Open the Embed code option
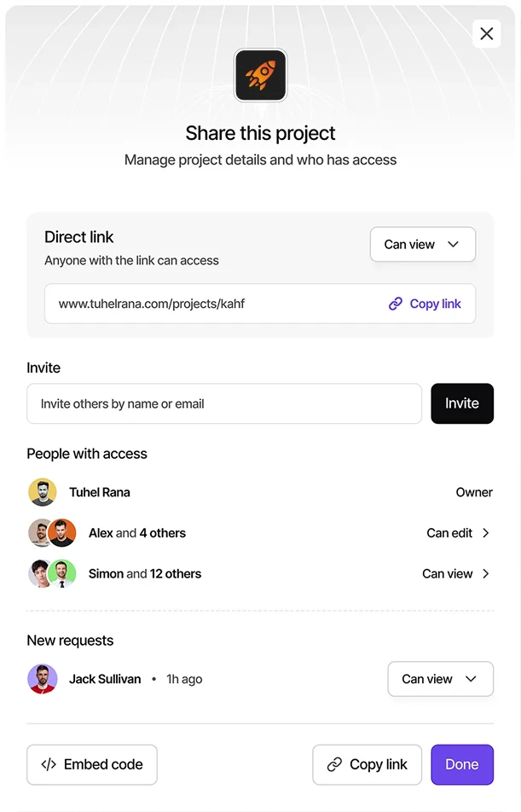Image resolution: width=521 pixels, height=812 pixels. click(x=91, y=764)
